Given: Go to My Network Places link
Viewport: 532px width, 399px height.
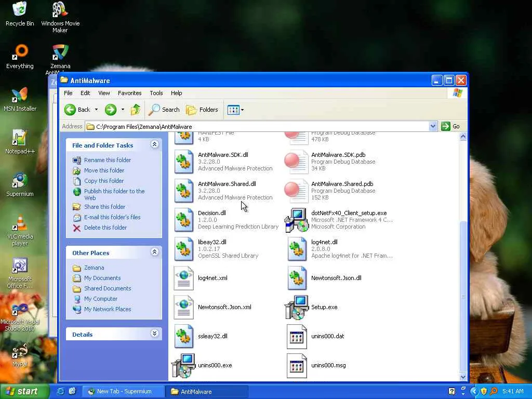Looking at the screenshot, I should pos(107,310).
